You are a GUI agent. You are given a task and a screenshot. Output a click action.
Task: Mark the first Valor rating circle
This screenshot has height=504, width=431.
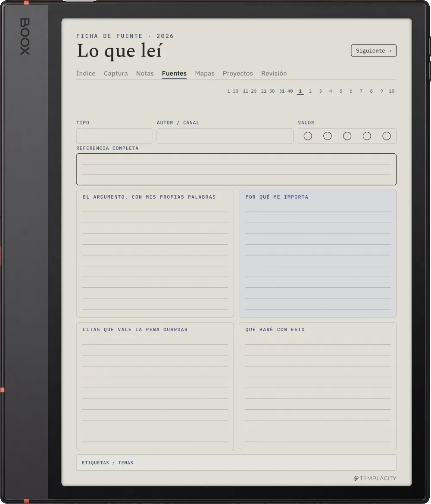[x=308, y=136]
